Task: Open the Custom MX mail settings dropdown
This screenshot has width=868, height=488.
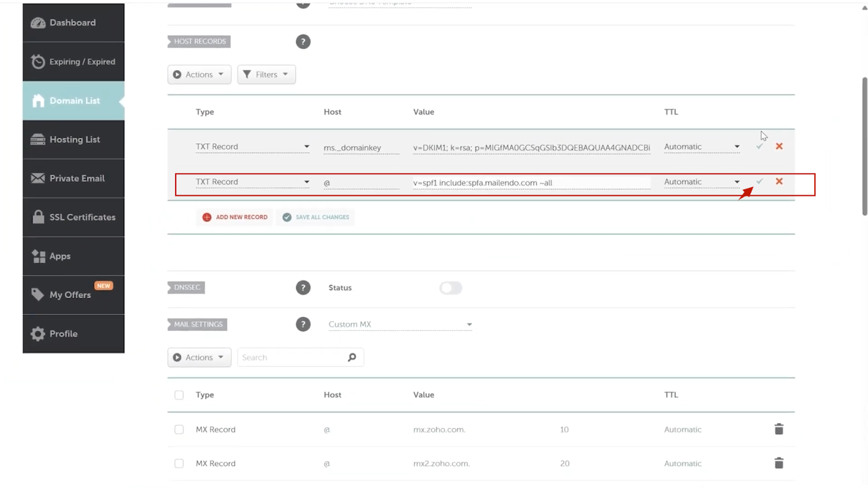Action: pos(400,324)
